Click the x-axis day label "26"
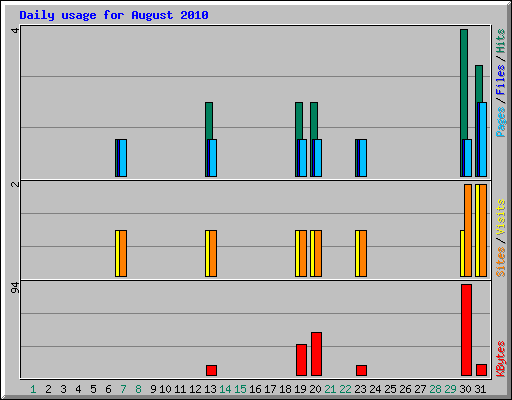The height and width of the screenshot is (400, 512). pyautogui.click(x=405, y=389)
